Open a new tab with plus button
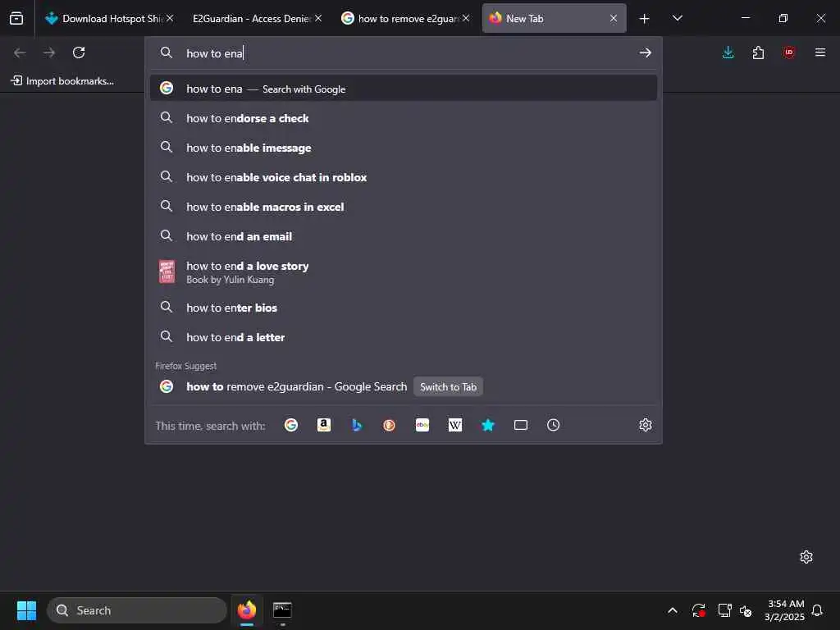Viewport: 840px width, 630px height. pyautogui.click(x=645, y=19)
